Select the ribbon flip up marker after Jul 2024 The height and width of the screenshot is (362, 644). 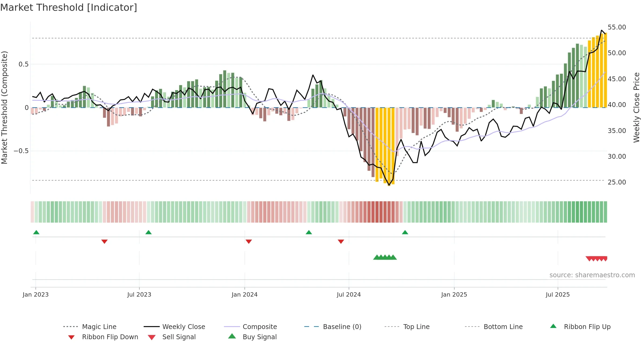pos(405,232)
